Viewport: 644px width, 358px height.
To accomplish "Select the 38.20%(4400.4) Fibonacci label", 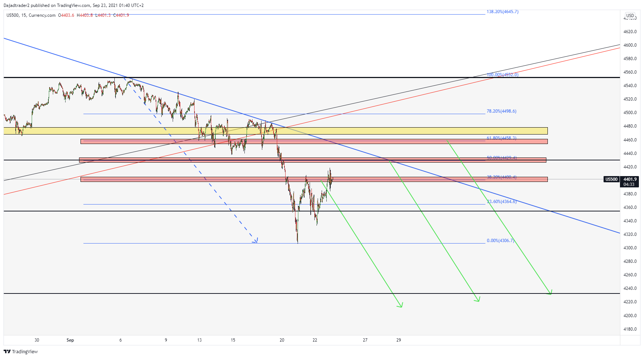I will 501,177.
